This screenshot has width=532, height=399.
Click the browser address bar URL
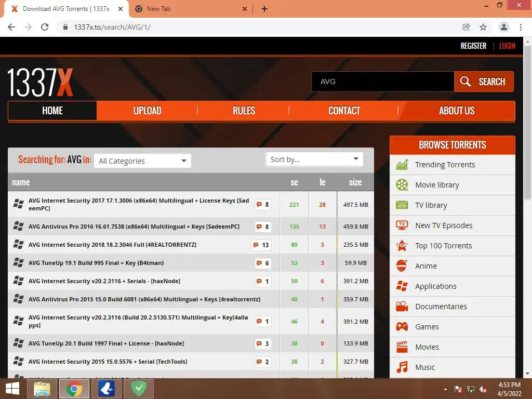click(112, 27)
